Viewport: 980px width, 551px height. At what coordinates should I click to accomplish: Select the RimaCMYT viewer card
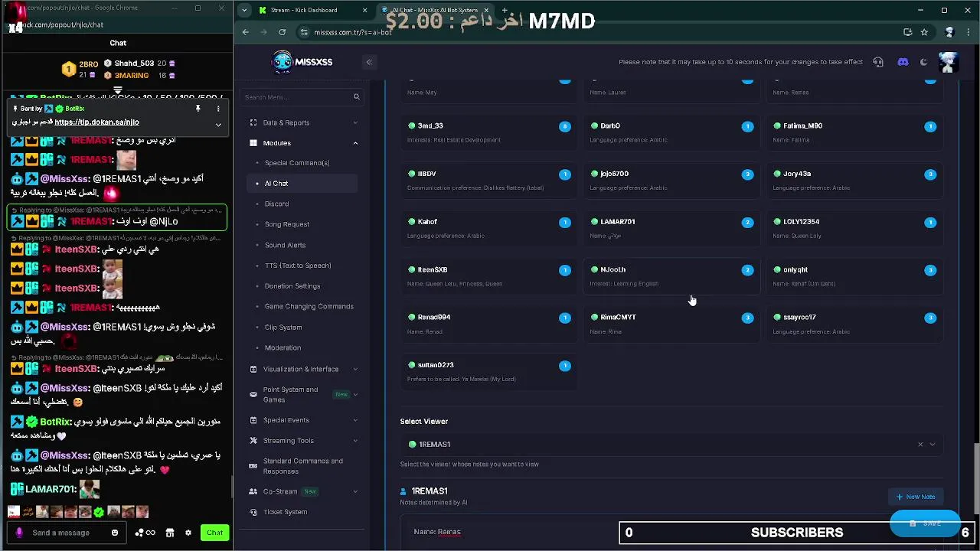671,324
